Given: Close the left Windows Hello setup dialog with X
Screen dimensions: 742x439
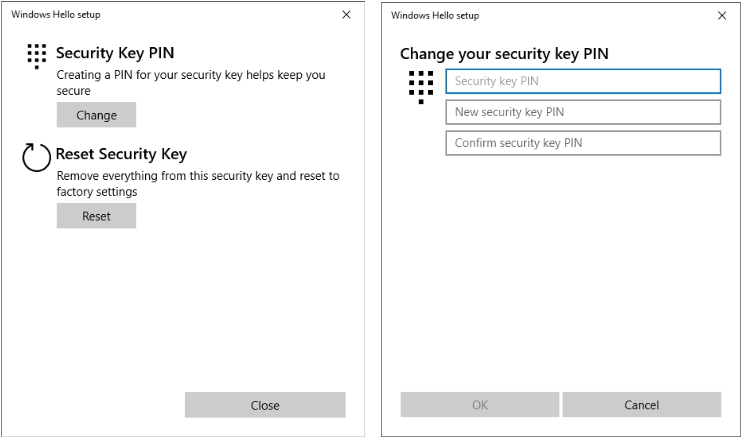Looking at the screenshot, I should point(346,15).
